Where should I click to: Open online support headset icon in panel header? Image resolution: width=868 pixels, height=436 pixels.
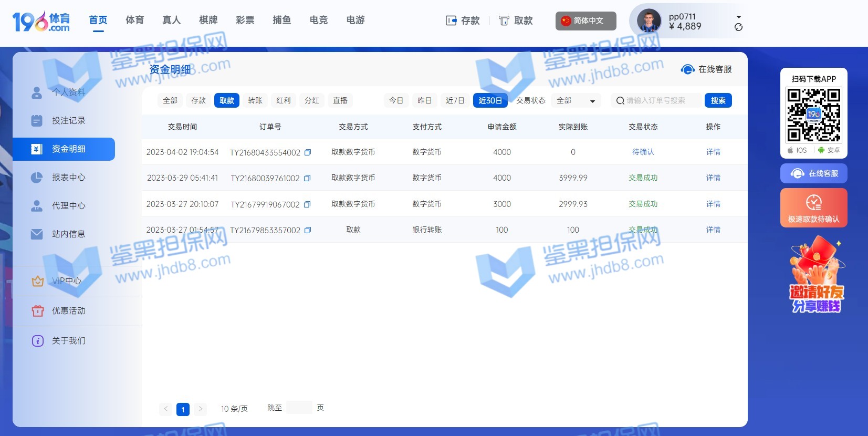[x=687, y=69]
